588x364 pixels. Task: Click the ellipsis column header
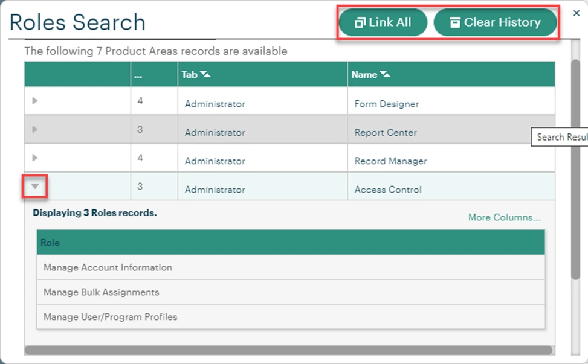point(154,74)
